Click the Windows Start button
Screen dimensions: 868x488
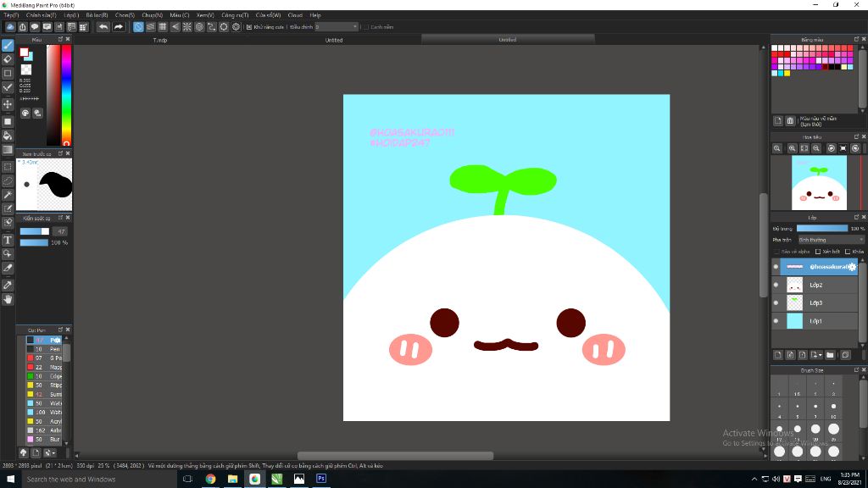click(10, 480)
